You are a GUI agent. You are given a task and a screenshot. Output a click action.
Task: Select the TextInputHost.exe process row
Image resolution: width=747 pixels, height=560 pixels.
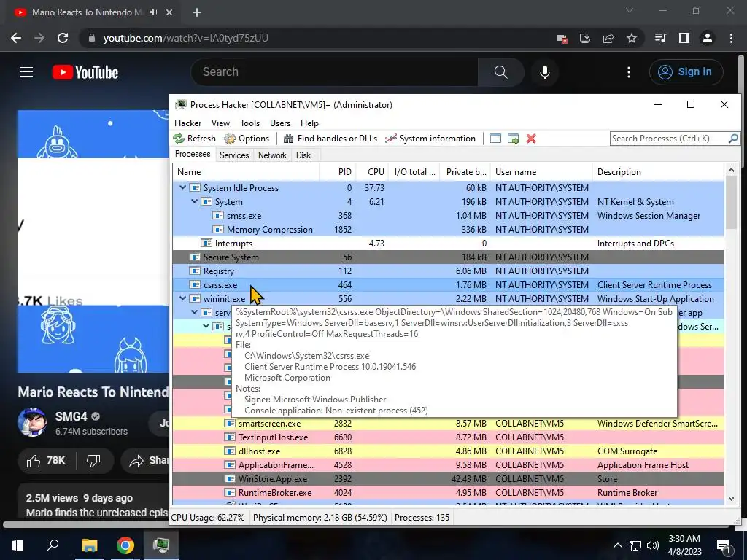(449, 437)
